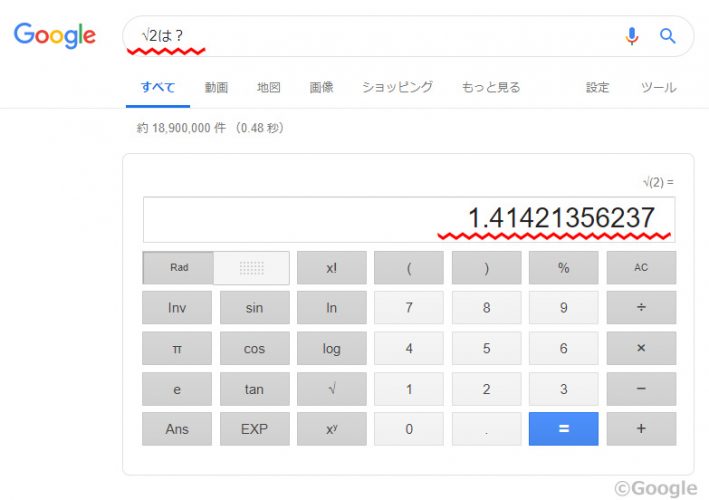Viewport: 709px width, 500px height.
Task: Click the cos function key
Action: point(255,349)
